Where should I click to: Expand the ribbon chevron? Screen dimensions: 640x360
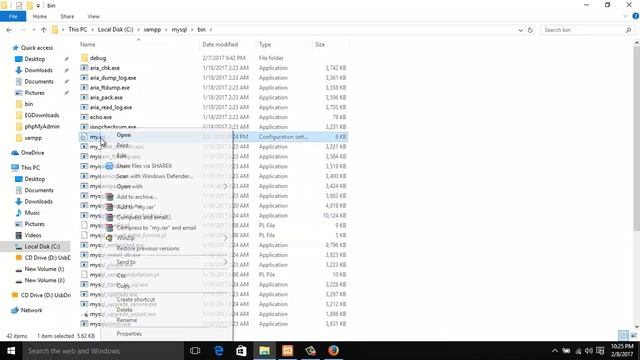(x=626, y=16)
